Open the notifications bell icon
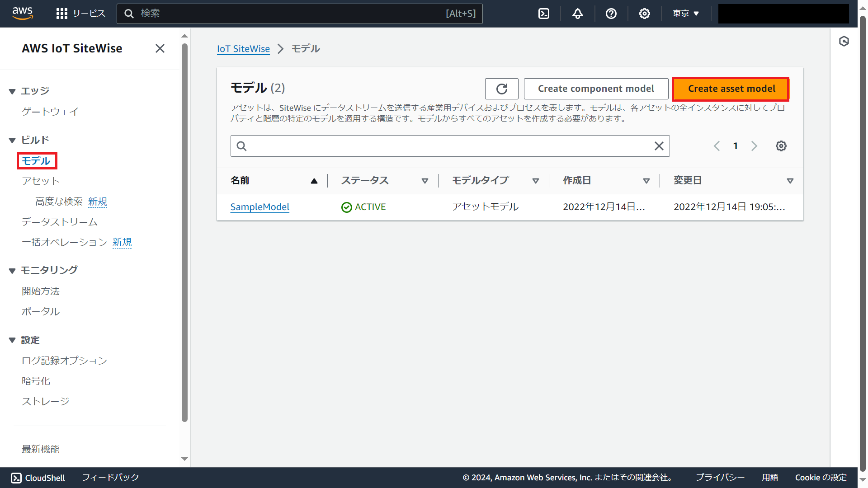 [x=577, y=14]
